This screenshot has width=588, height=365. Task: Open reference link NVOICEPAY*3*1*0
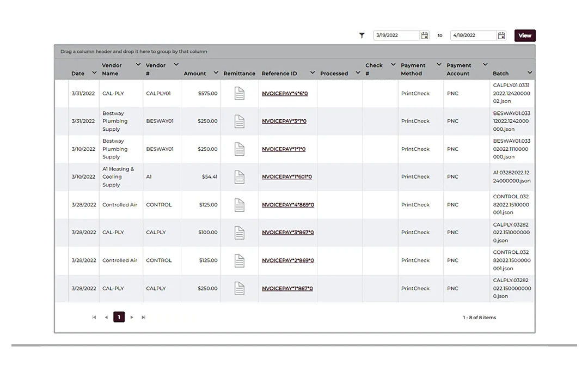pyautogui.click(x=284, y=121)
